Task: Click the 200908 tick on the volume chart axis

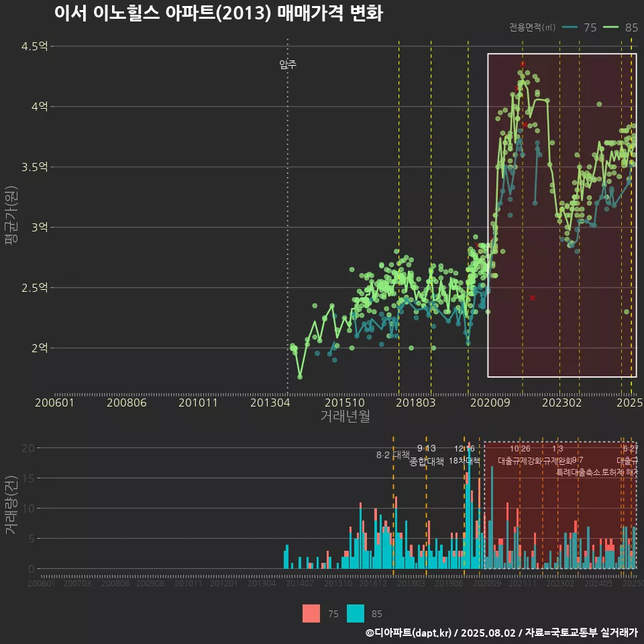Action: [x=150, y=583]
